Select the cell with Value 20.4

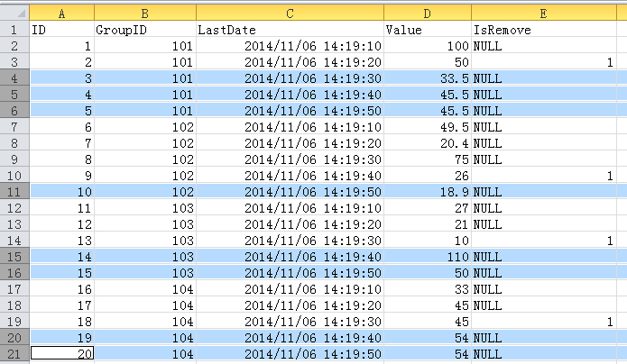tap(428, 142)
